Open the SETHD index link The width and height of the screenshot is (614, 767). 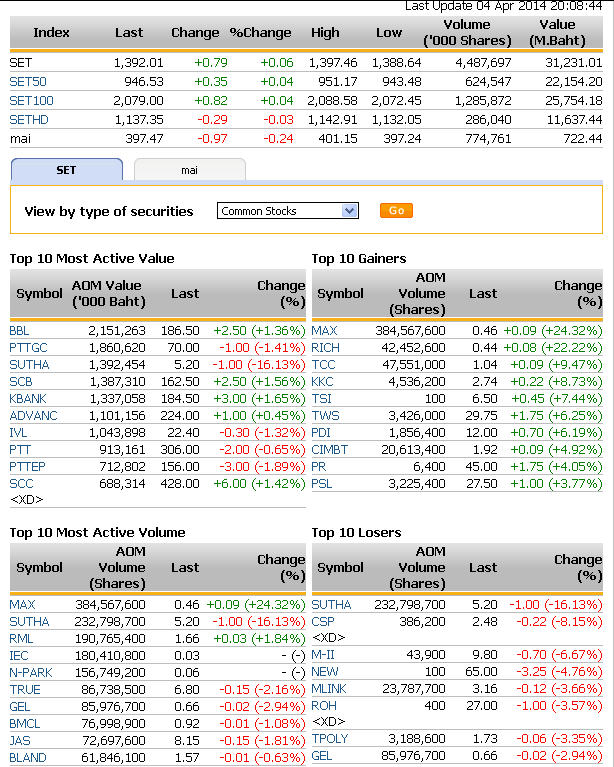pyautogui.click(x=27, y=119)
